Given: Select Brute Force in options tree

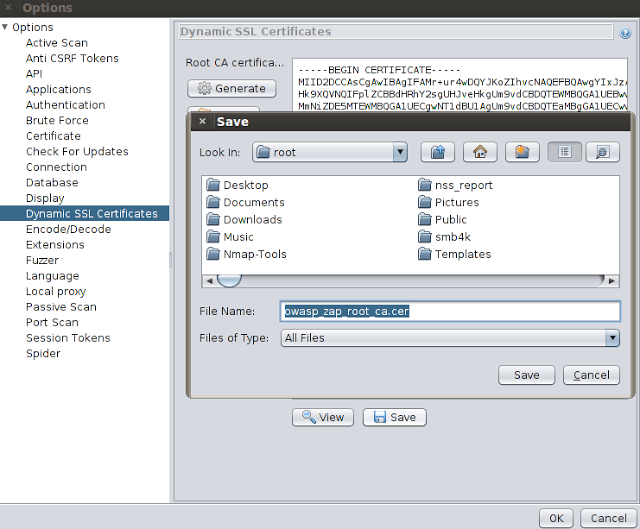Looking at the screenshot, I should [x=57, y=120].
